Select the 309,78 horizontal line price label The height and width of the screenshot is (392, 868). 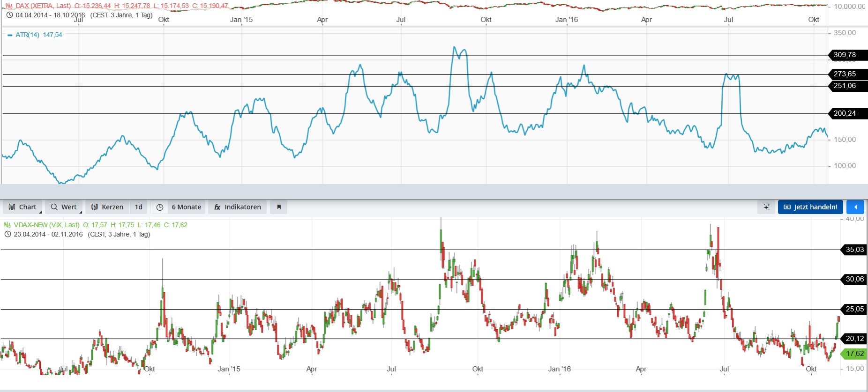(845, 55)
